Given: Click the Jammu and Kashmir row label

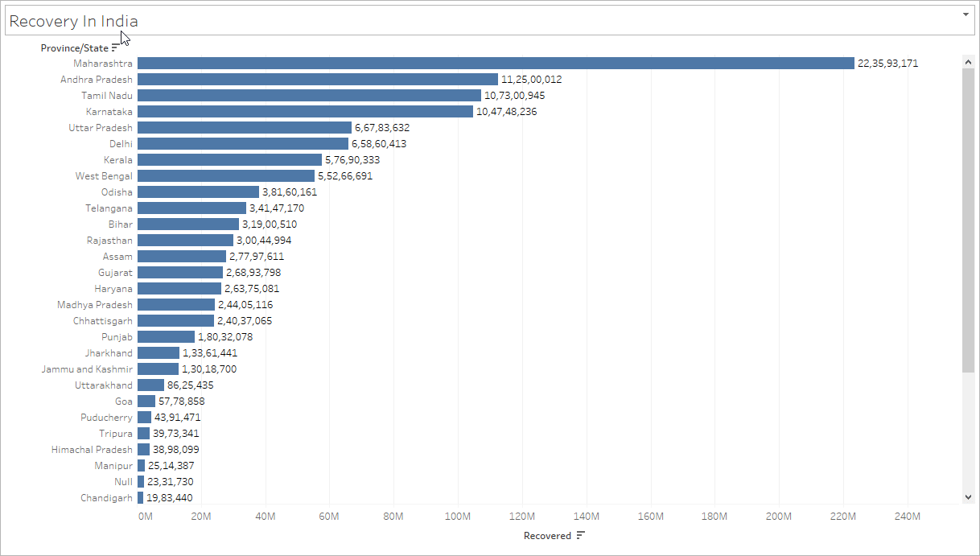Looking at the screenshot, I should pyautogui.click(x=89, y=369).
